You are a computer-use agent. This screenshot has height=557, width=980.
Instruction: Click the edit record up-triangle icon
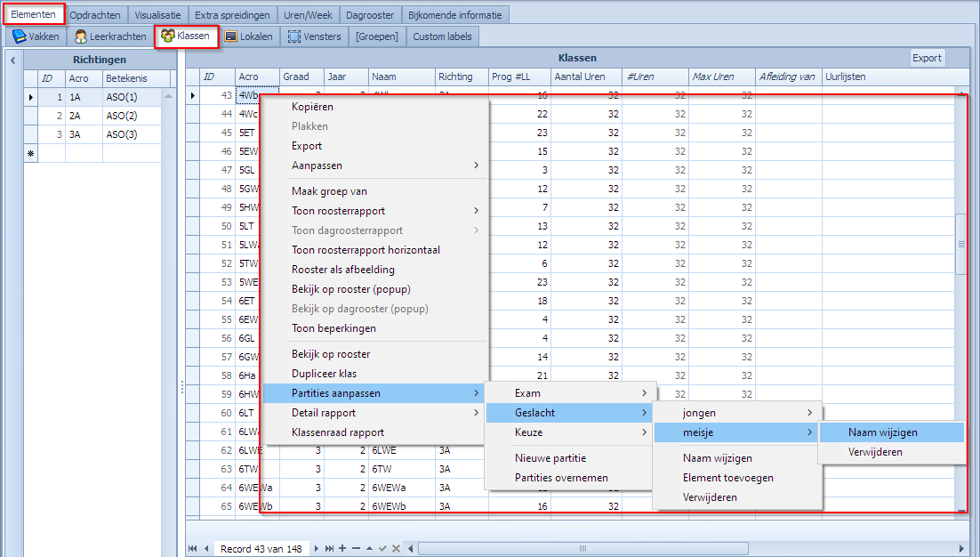[369, 548]
